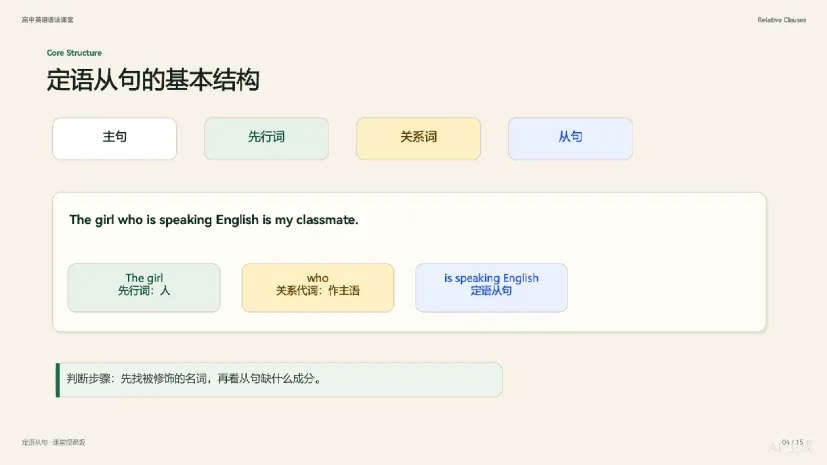827x465 pixels.
Task: Click the 高中英语语法课堂 header text
Action: [x=47, y=20]
